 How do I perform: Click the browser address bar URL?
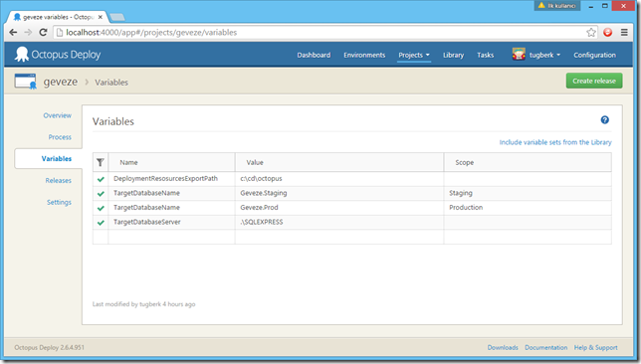coord(151,32)
